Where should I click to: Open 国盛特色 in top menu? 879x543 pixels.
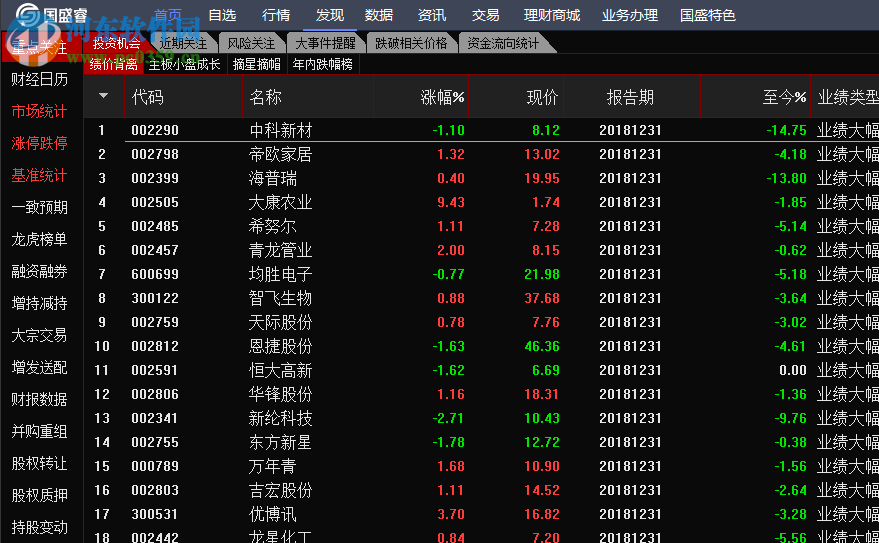click(707, 15)
